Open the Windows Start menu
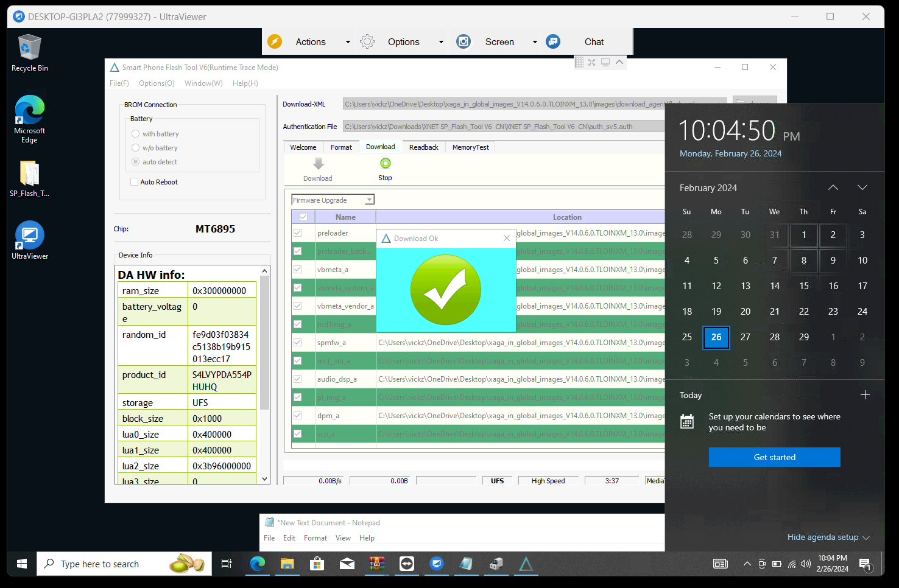This screenshot has width=899, height=588. point(22,564)
